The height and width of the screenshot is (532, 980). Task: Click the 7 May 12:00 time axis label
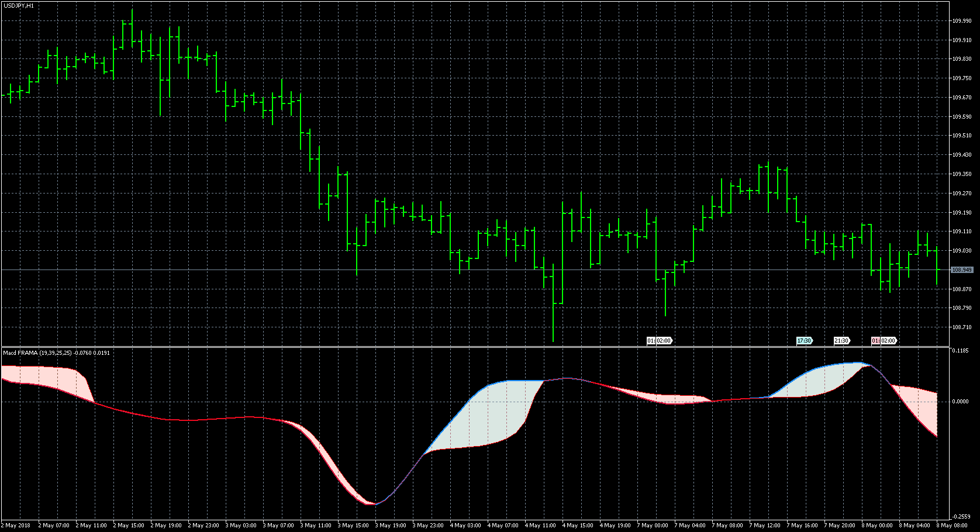tap(765, 526)
